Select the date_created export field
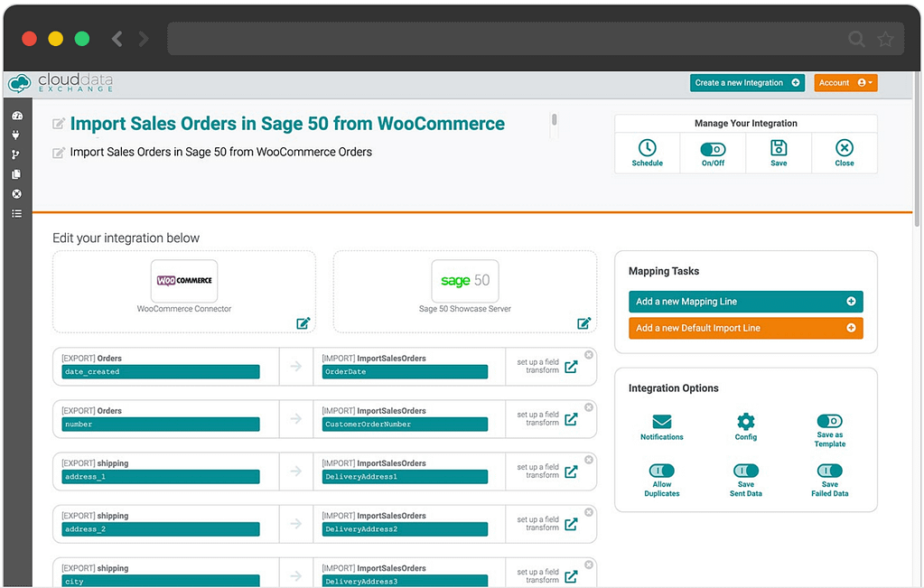 click(160, 372)
